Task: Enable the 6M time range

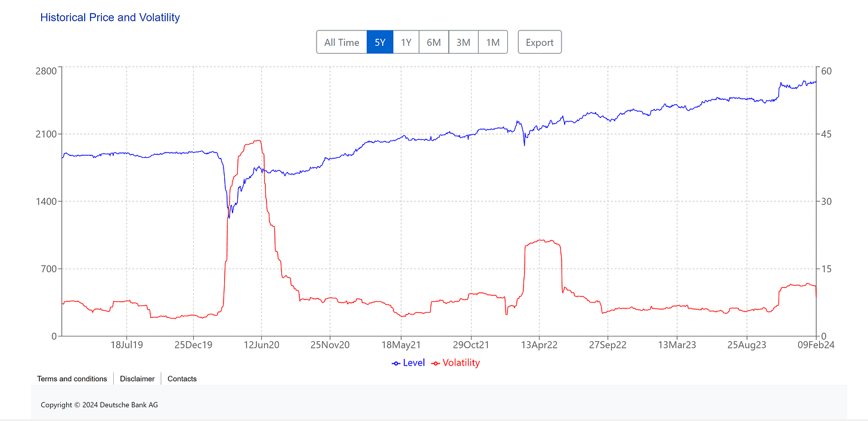Action: click(x=433, y=42)
